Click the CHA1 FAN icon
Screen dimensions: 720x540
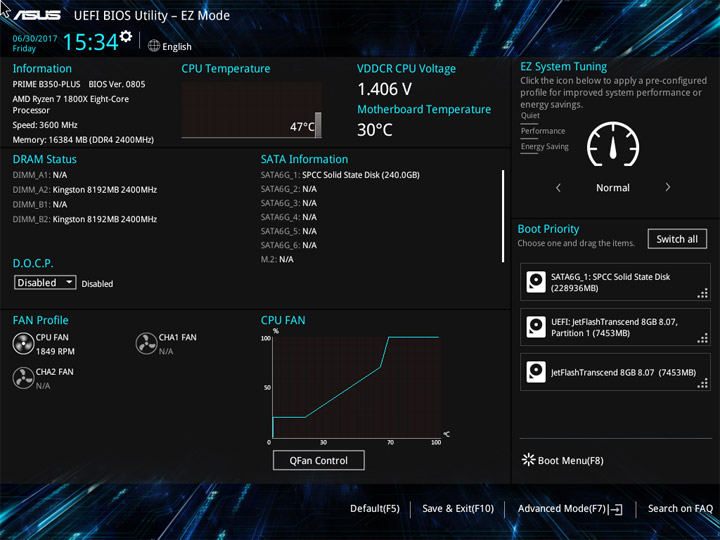click(x=146, y=343)
